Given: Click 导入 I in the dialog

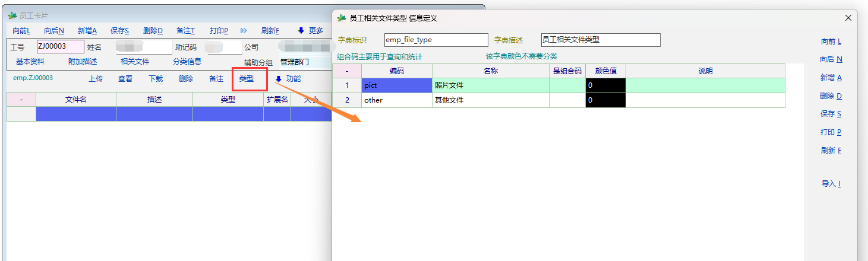Looking at the screenshot, I should tap(831, 184).
